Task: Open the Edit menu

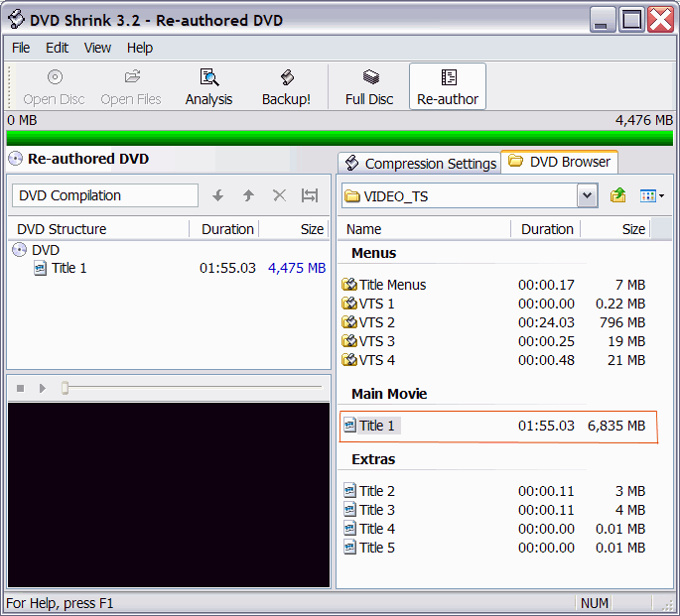Action: tap(57, 48)
